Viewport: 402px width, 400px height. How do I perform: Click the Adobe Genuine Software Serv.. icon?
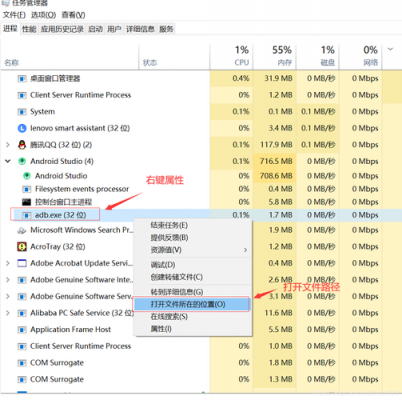(22, 296)
